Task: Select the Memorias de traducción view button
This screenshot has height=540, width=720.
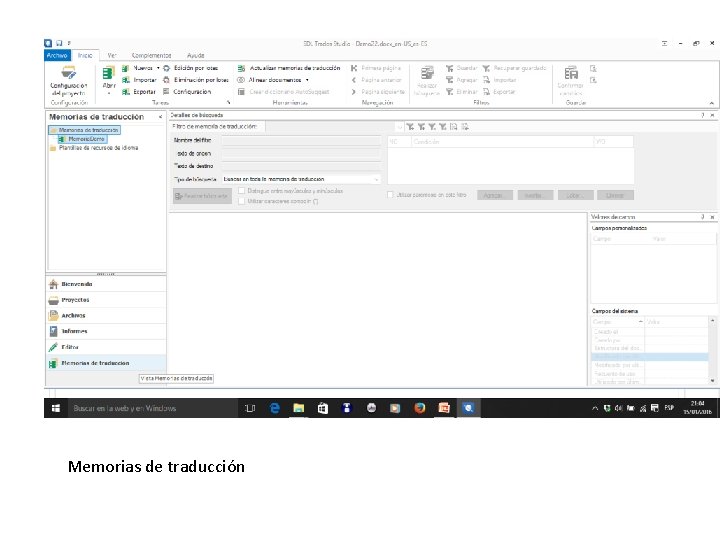Action: [106, 363]
